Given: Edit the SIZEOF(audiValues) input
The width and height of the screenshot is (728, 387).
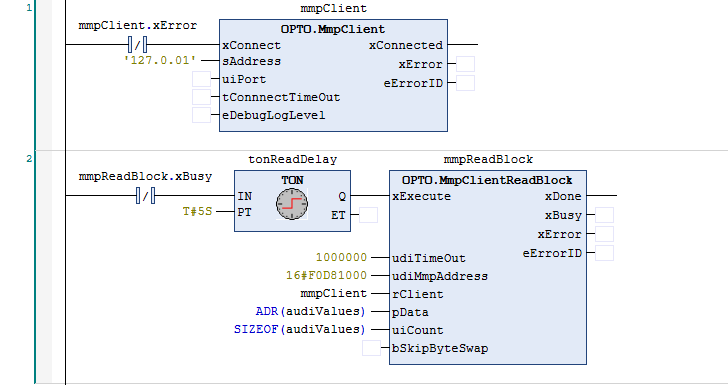Looking at the screenshot, I should click(299, 329).
